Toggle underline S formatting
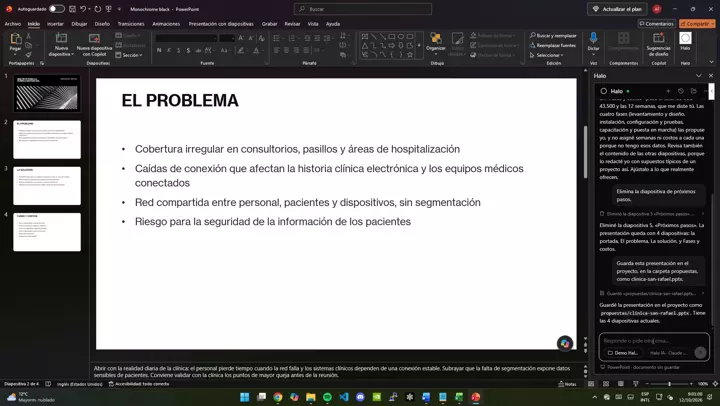Screen dimensions: 720x406 click(179, 50)
